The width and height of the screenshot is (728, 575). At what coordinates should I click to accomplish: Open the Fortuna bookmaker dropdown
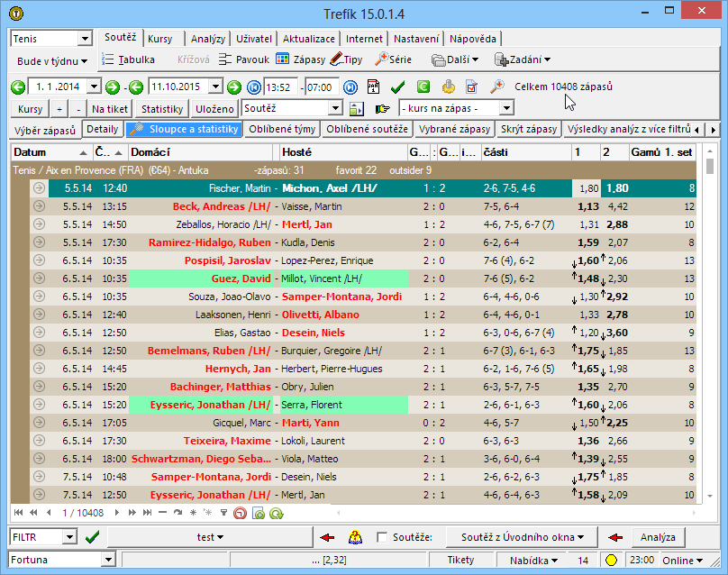pyautogui.click(x=108, y=561)
